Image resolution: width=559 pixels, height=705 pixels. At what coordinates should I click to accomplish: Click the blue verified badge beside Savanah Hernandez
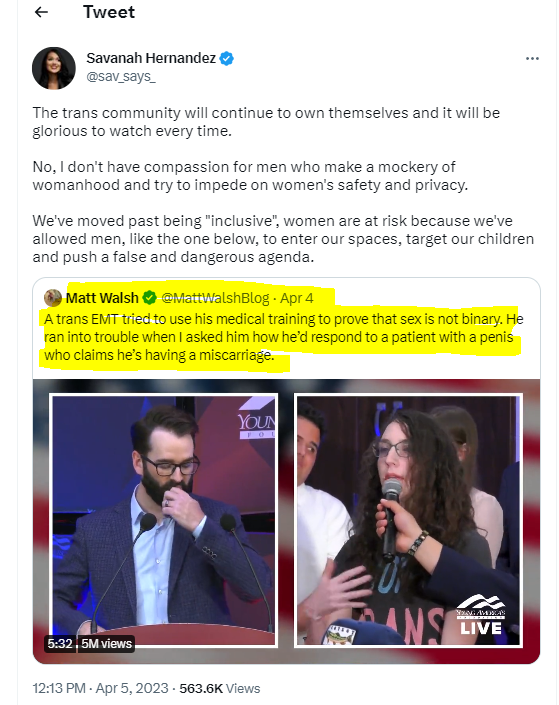pos(227,58)
